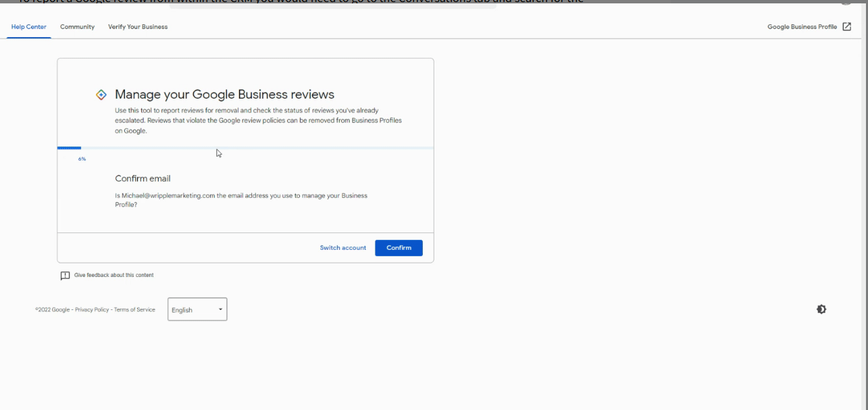
Task: Click the Switch account link
Action: [343, 248]
